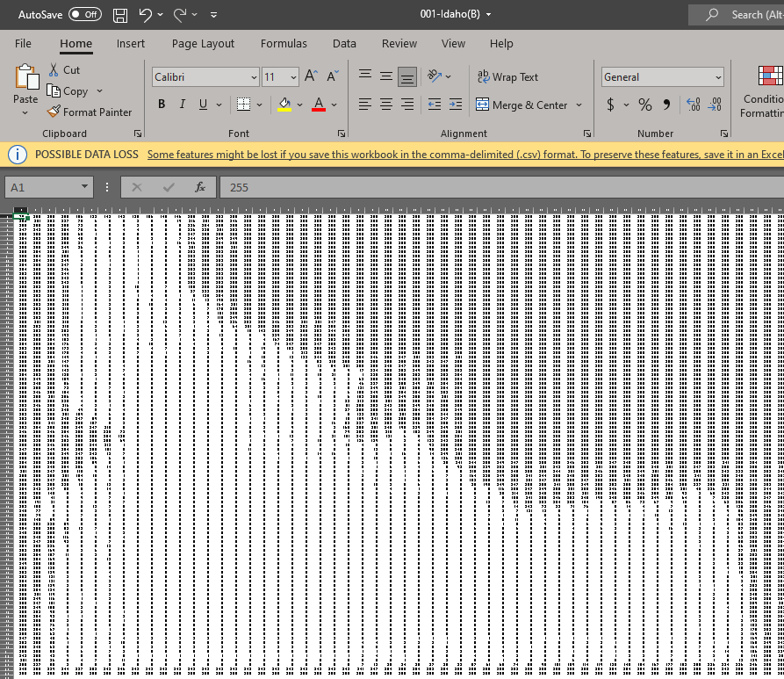Click the Borders icon
This screenshot has height=679, width=784.
[243, 104]
